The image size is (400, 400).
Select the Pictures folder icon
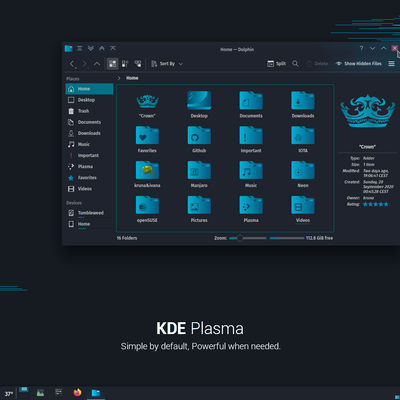(x=199, y=205)
